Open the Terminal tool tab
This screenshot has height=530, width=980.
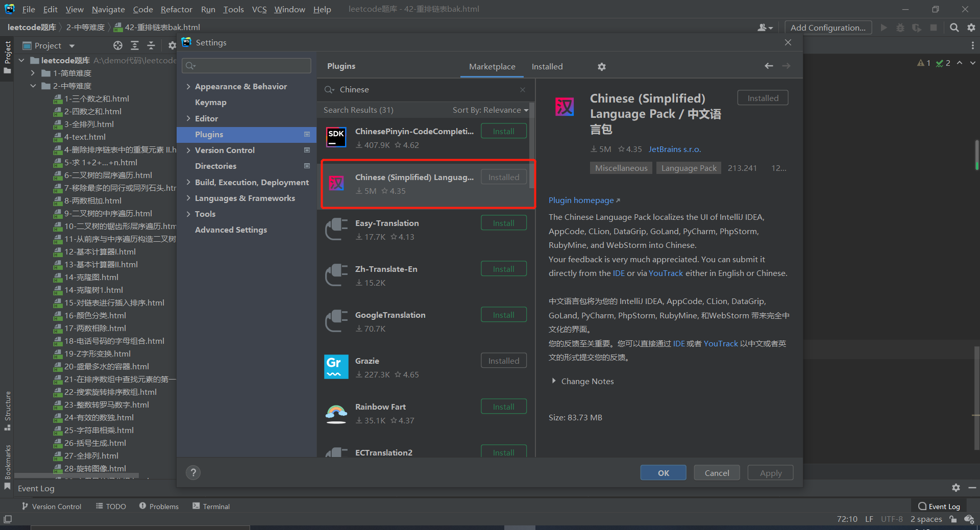click(x=211, y=506)
